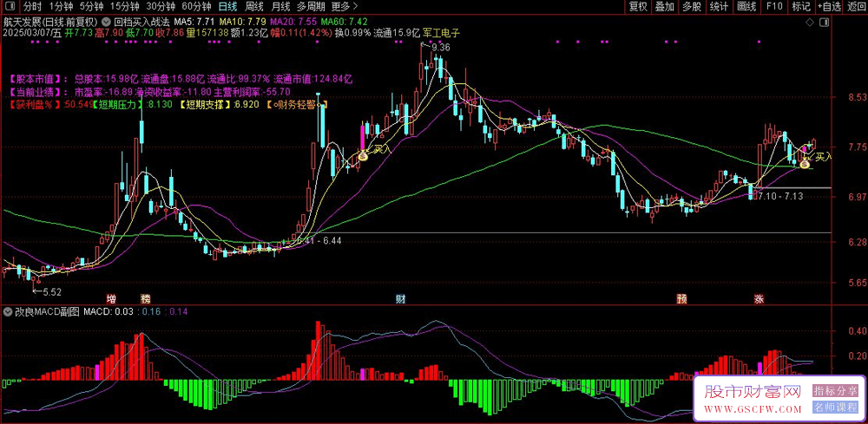Click the 涨 event marker on the time axis

759,299
